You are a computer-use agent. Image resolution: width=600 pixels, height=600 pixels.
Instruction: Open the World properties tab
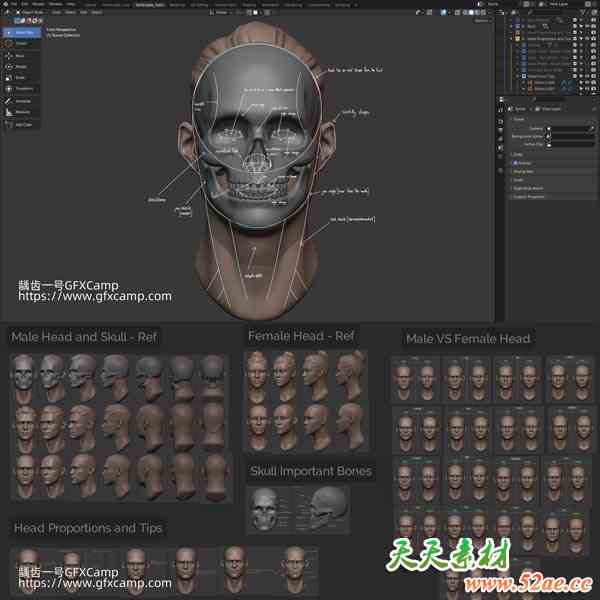tap(501, 157)
